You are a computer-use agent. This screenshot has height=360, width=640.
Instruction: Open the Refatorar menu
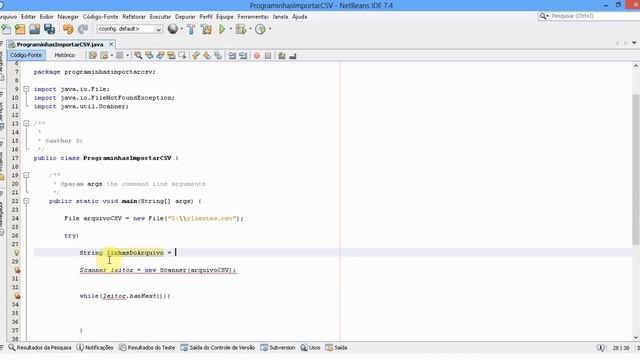point(134,17)
